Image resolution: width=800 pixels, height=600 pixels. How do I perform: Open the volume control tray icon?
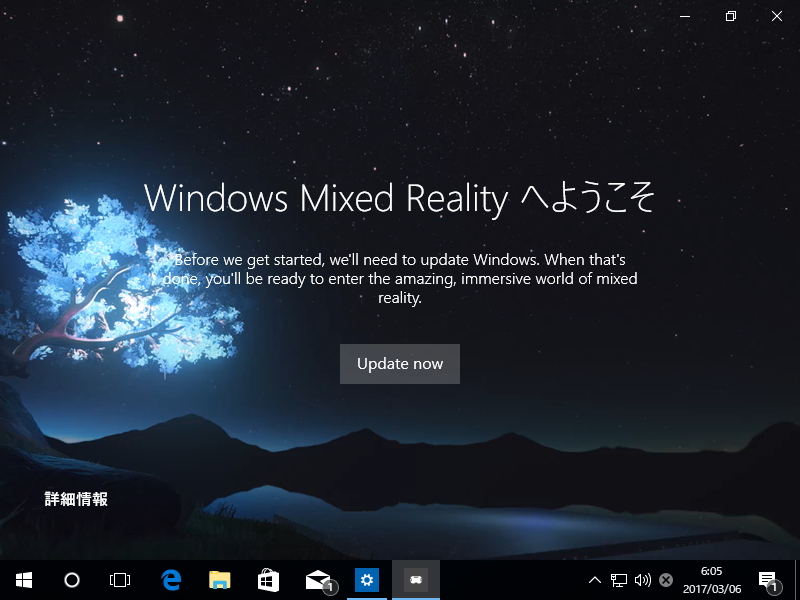tap(642, 580)
